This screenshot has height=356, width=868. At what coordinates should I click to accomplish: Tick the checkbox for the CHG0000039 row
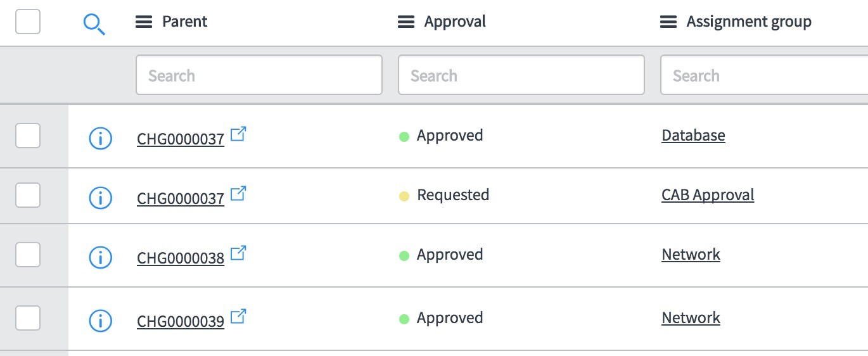coord(28,318)
